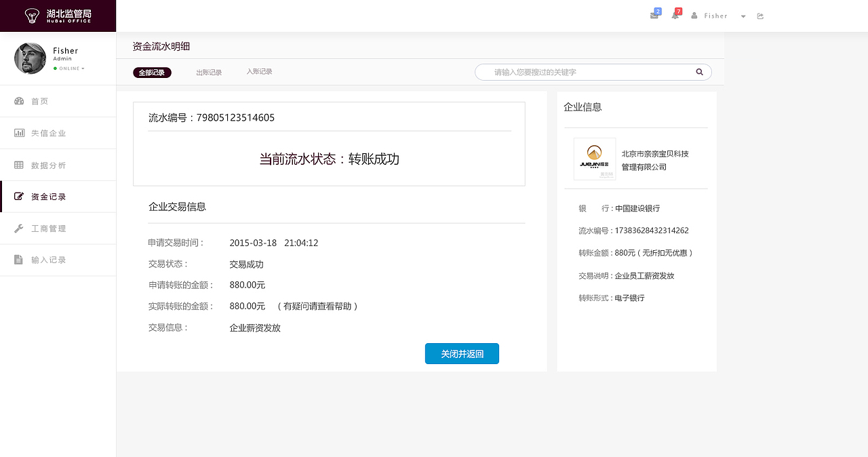Viewport: 868px width, 457px height.
Task: Click the share icon in the top bar
Action: tap(760, 15)
